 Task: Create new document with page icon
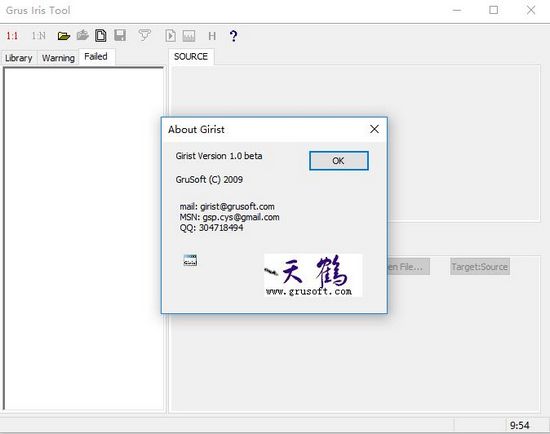tap(101, 35)
